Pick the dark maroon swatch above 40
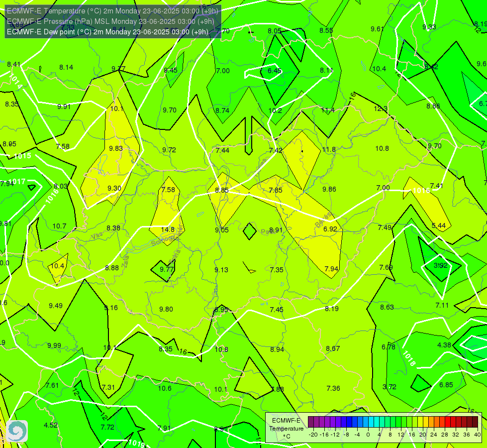This screenshot has width=487, height=448. (475, 422)
